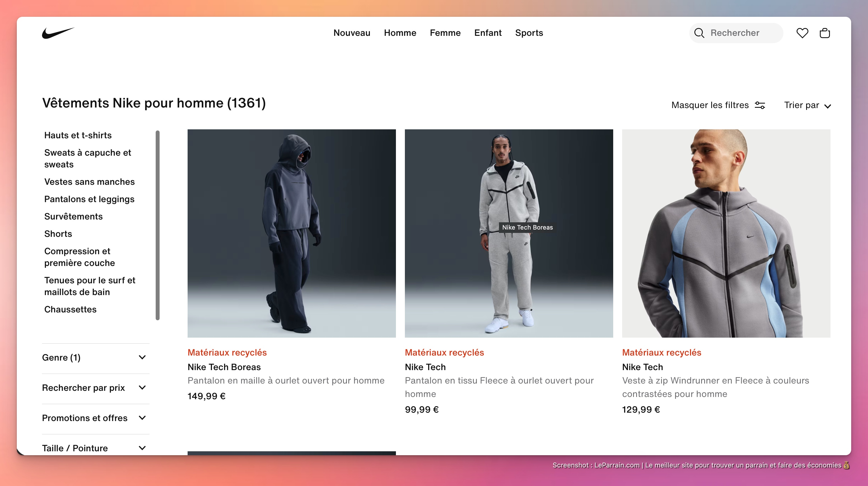This screenshot has height=486, width=868.
Task: Click the filter sliders icon
Action: pyautogui.click(x=760, y=105)
